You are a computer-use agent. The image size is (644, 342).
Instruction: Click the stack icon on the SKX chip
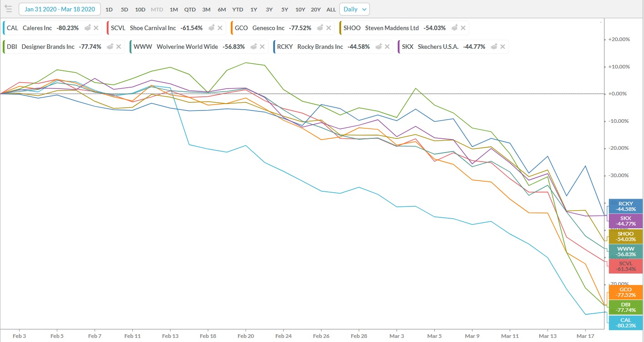coord(494,47)
